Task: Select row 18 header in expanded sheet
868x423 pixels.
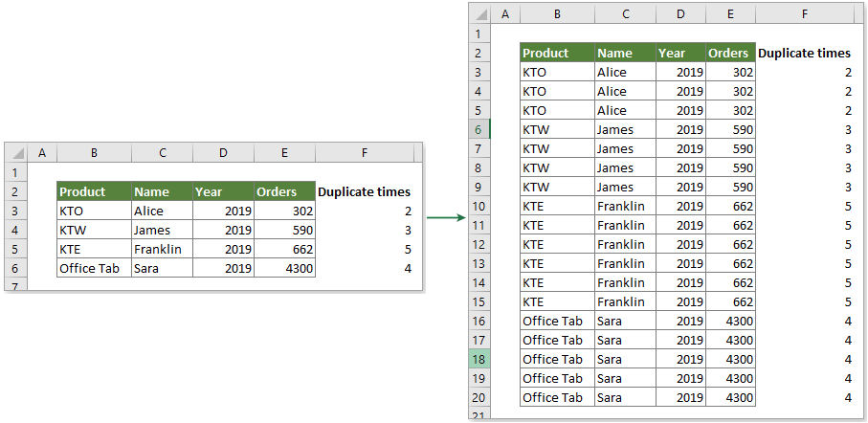Action: point(479,359)
